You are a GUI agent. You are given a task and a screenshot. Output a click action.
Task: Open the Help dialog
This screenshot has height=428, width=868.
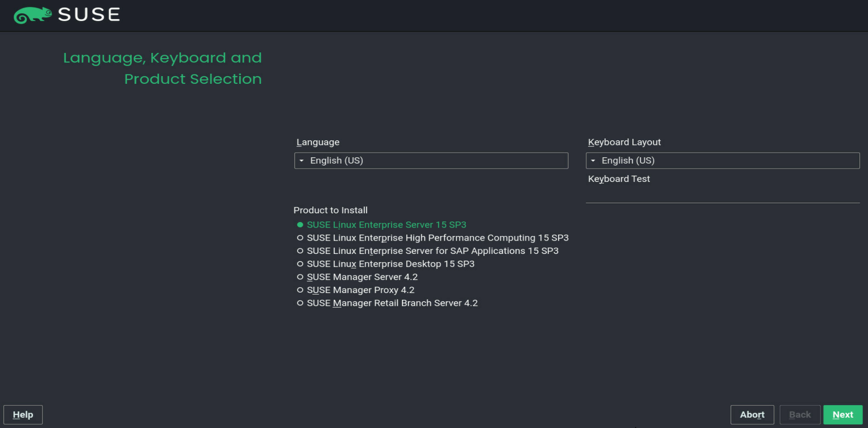click(x=23, y=415)
